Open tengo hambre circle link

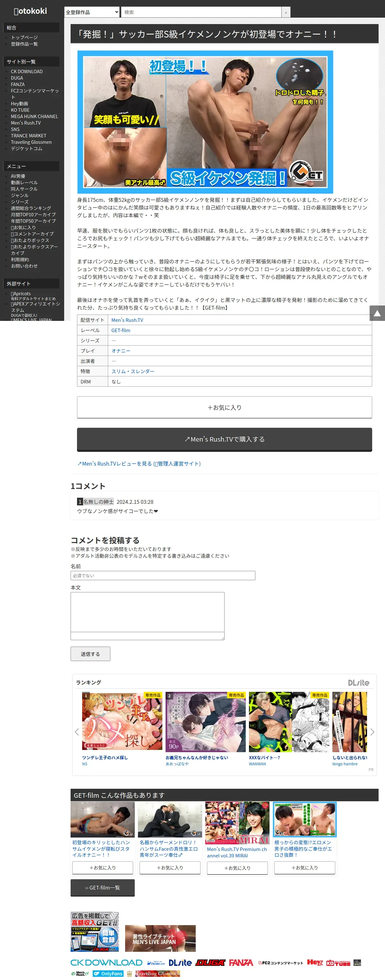click(x=345, y=764)
